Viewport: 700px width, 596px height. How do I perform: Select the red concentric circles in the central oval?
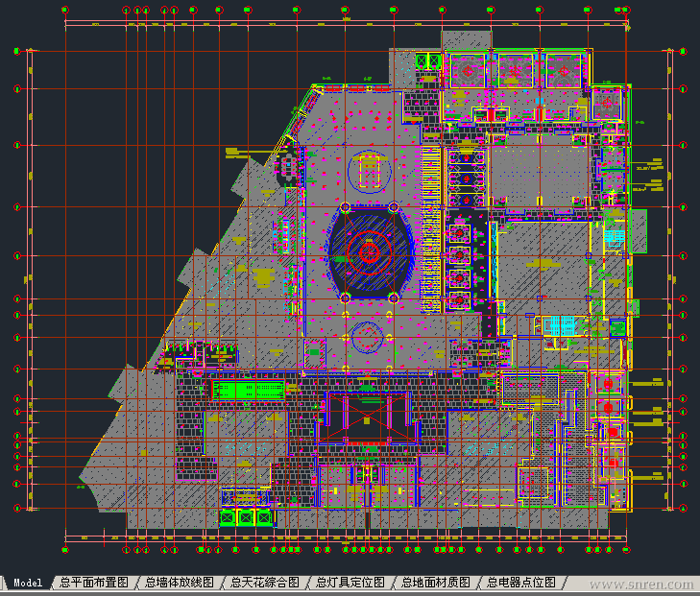coord(369,253)
